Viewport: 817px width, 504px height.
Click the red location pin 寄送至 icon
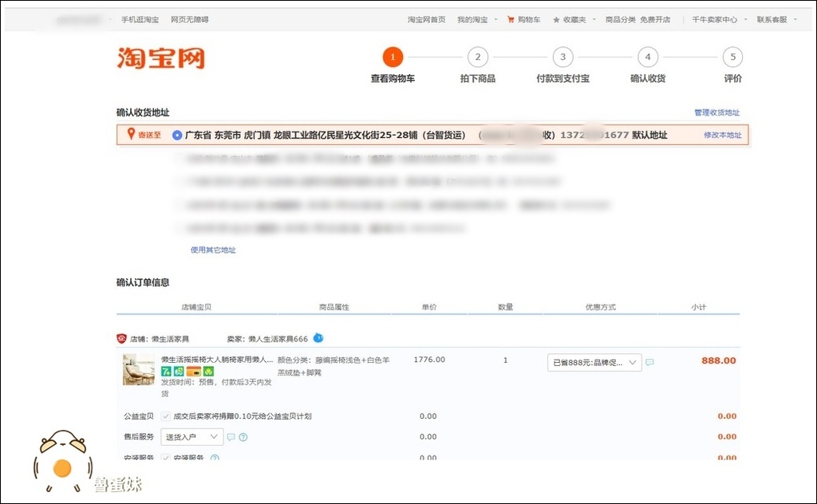(132, 134)
